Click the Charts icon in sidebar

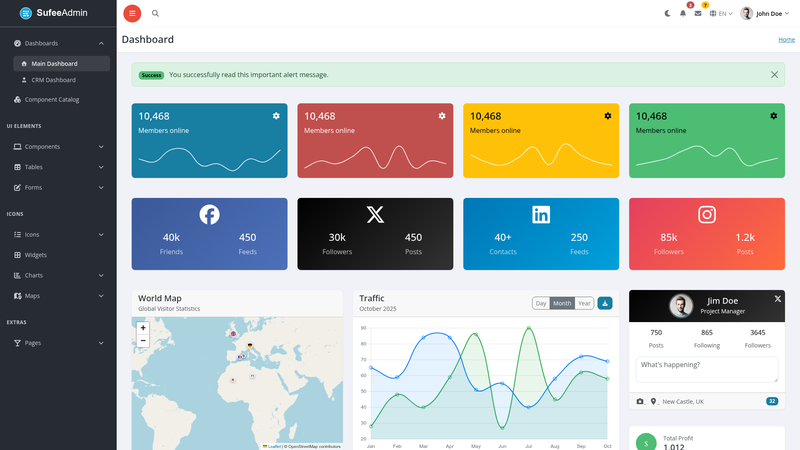coord(17,275)
